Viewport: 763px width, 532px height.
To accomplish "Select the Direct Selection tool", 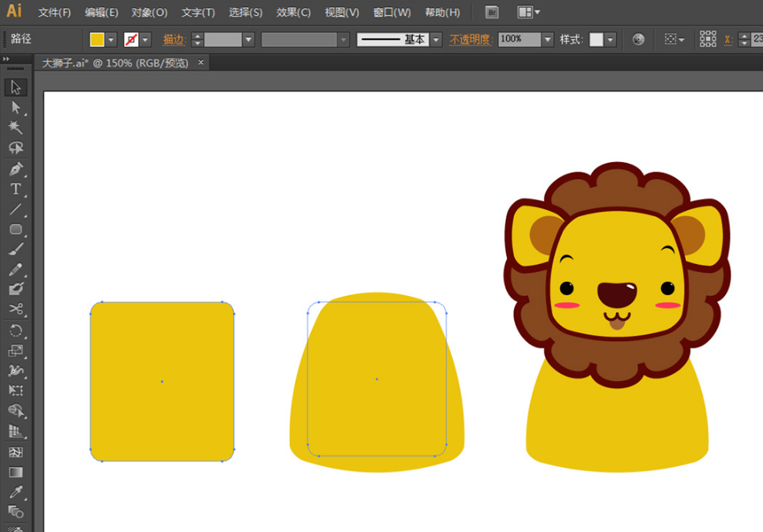I will tap(15, 108).
